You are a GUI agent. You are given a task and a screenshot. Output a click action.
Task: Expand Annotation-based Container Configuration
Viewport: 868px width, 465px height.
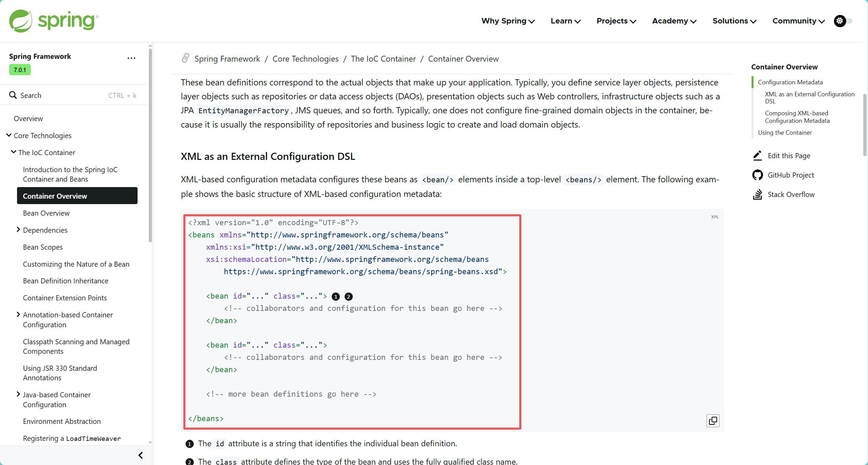coord(18,315)
